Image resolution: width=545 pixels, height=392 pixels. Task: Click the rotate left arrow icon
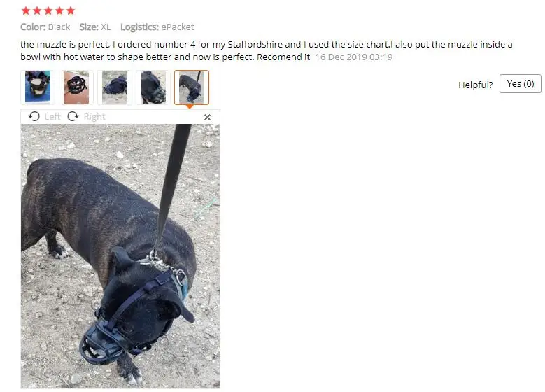pyautogui.click(x=34, y=116)
